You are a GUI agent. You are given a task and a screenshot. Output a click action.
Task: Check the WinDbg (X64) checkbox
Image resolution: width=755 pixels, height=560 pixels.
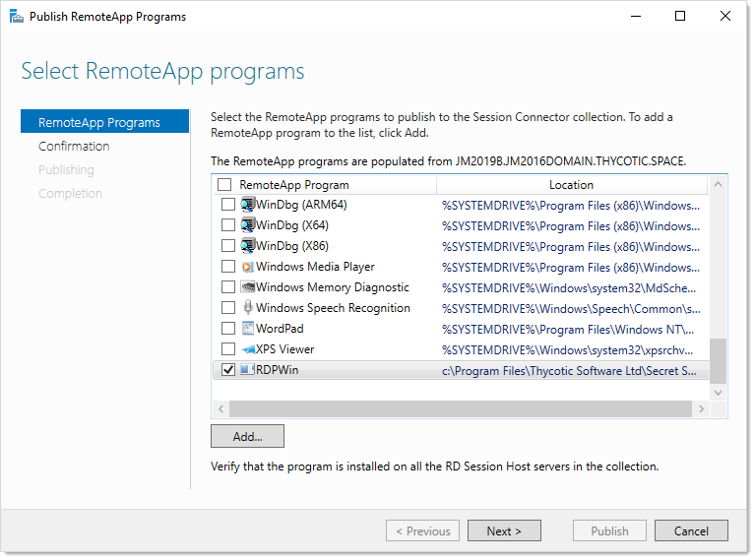(x=227, y=225)
